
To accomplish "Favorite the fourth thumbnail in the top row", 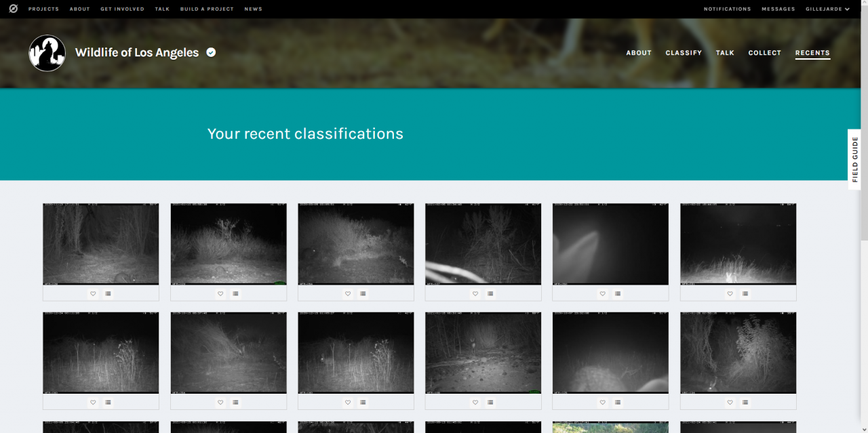I will (x=475, y=293).
